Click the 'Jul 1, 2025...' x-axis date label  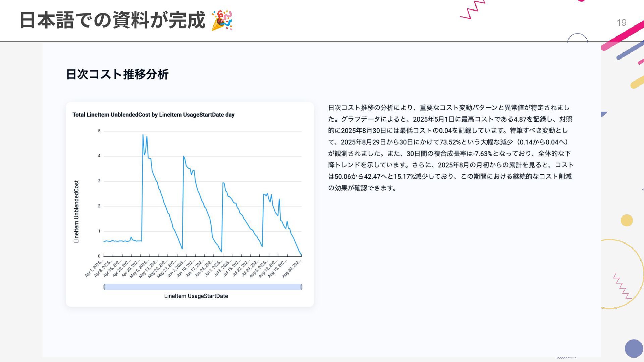[x=214, y=268]
